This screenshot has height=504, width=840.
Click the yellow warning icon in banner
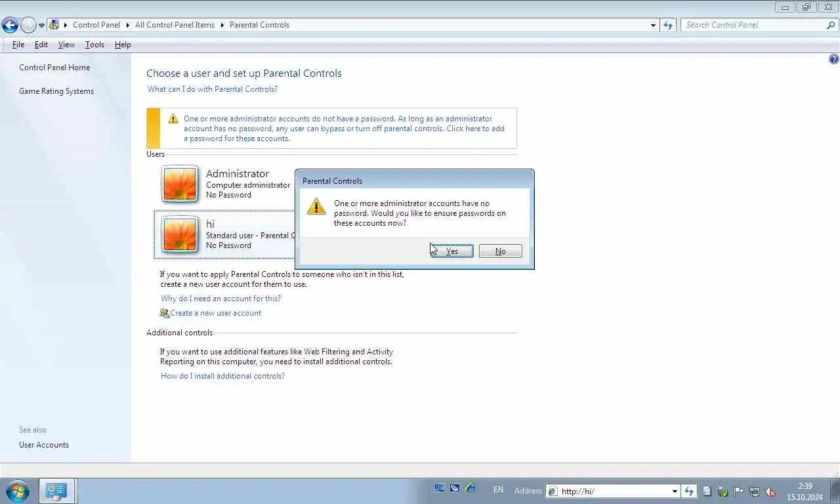(x=173, y=119)
